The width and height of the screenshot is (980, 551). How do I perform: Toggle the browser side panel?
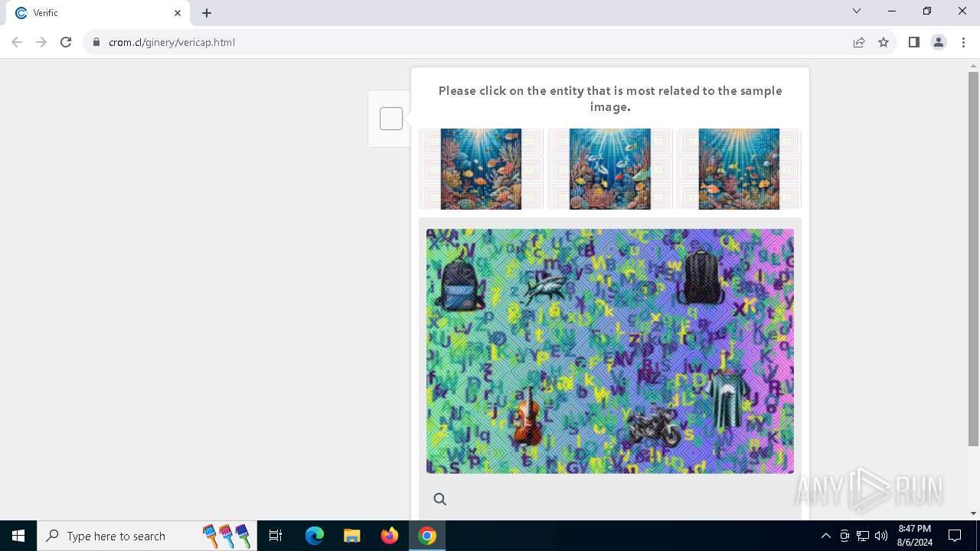914,42
